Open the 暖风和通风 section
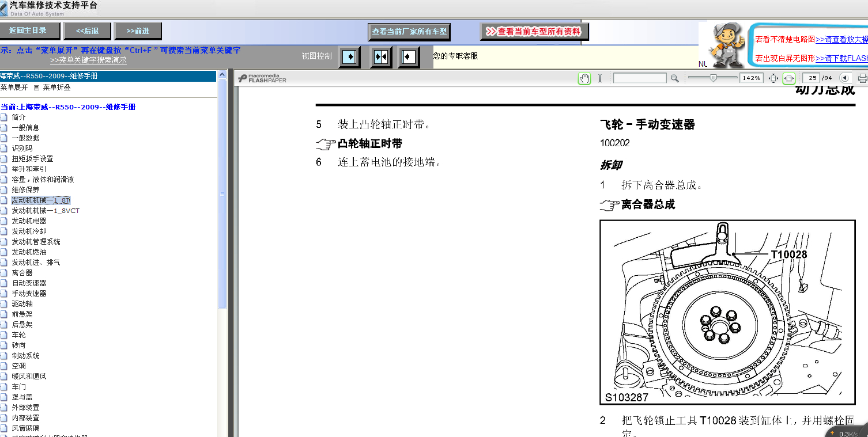Viewport: 868px width, 437px height. (x=29, y=377)
